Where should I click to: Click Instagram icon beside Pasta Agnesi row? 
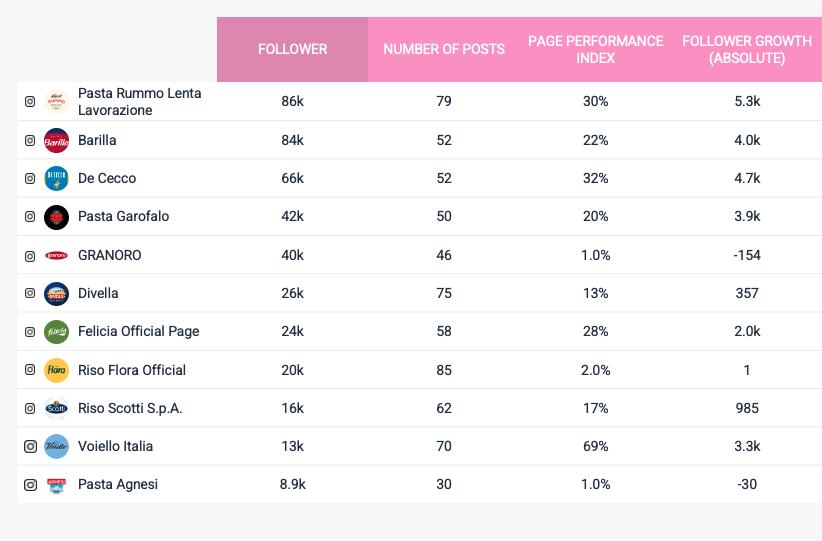[30, 485]
